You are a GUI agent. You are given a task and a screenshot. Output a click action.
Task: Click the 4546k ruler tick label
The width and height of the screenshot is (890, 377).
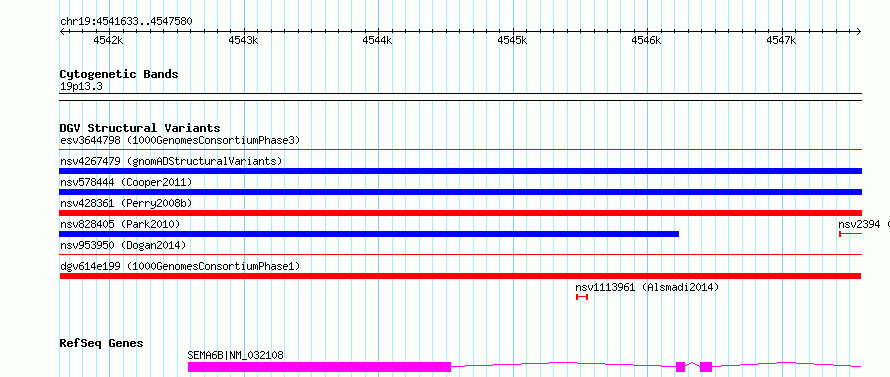646,40
